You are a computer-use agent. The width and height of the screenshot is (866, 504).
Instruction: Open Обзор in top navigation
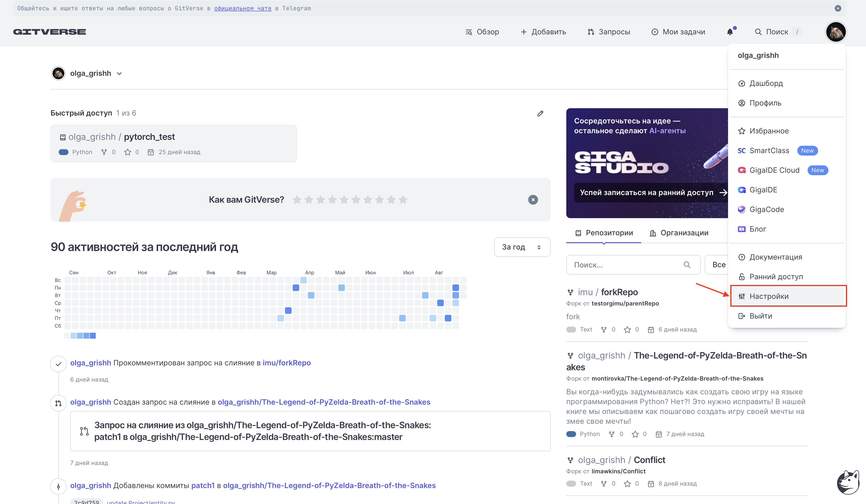point(482,32)
